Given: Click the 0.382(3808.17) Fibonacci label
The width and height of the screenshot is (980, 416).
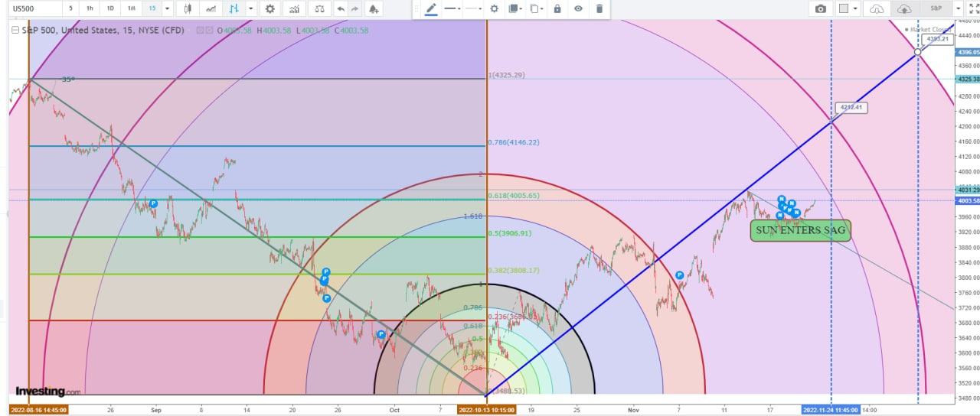Looking at the screenshot, I should (514, 270).
